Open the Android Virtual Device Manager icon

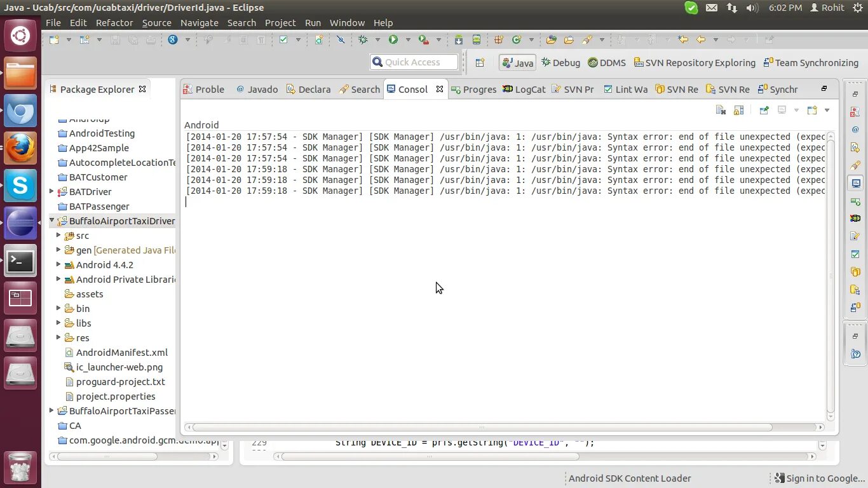[x=477, y=39]
